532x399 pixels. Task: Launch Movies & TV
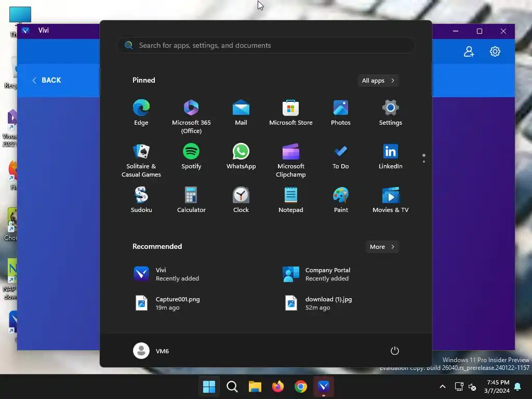pos(391,199)
